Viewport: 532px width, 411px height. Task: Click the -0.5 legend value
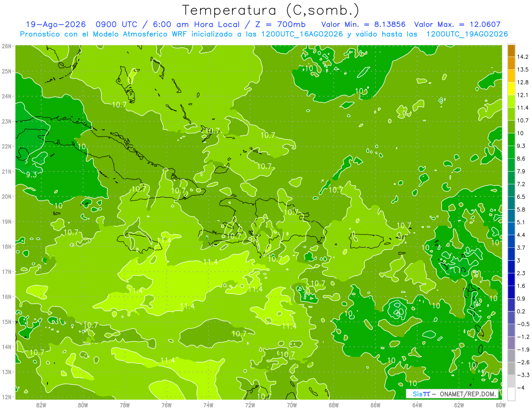pyautogui.click(x=523, y=324)
